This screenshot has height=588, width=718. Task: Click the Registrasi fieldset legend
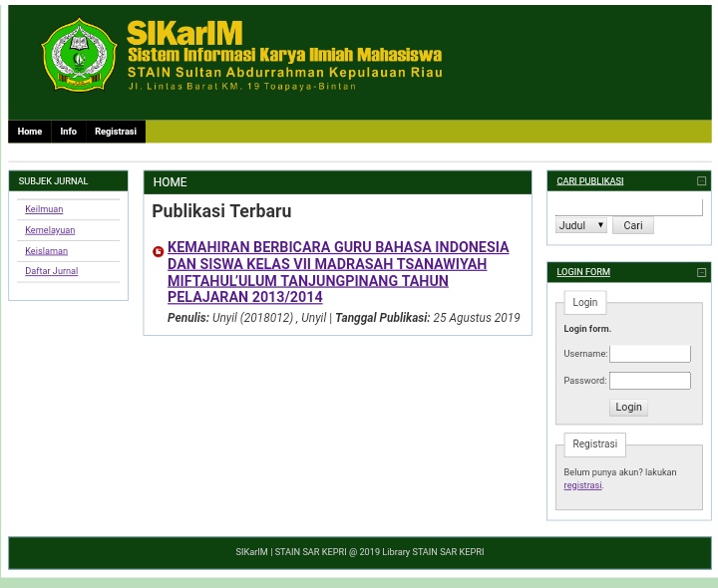point(594,443)
